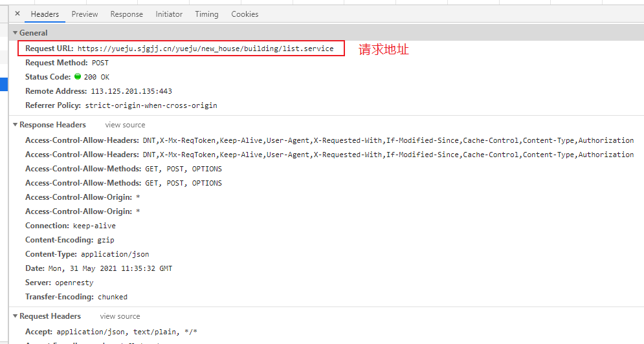Open the Preview tab
This screenshot has height=344, width=644.
(x=85, y=14)
